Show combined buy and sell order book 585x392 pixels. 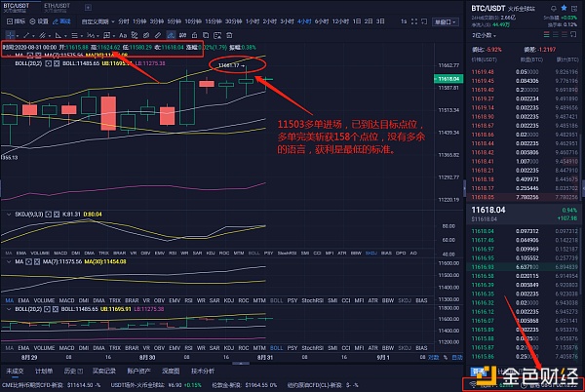pyautogui.click(x=547, y=35)
